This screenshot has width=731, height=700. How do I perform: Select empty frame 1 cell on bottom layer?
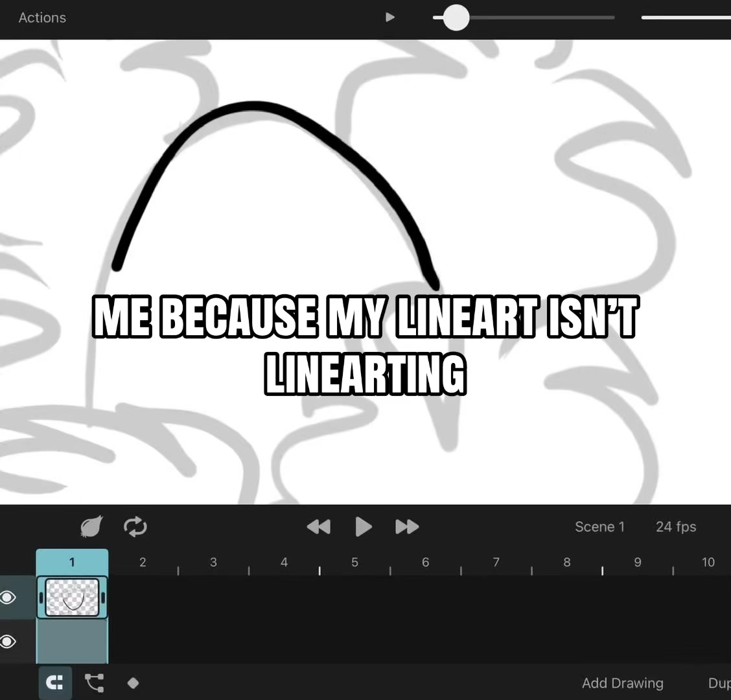click(x=73, y=641)
